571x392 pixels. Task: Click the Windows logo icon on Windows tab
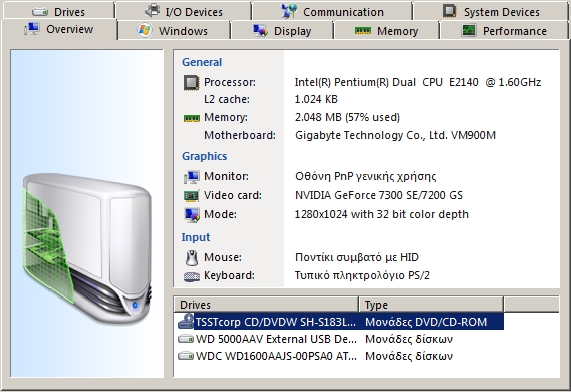tap(145, 30)
